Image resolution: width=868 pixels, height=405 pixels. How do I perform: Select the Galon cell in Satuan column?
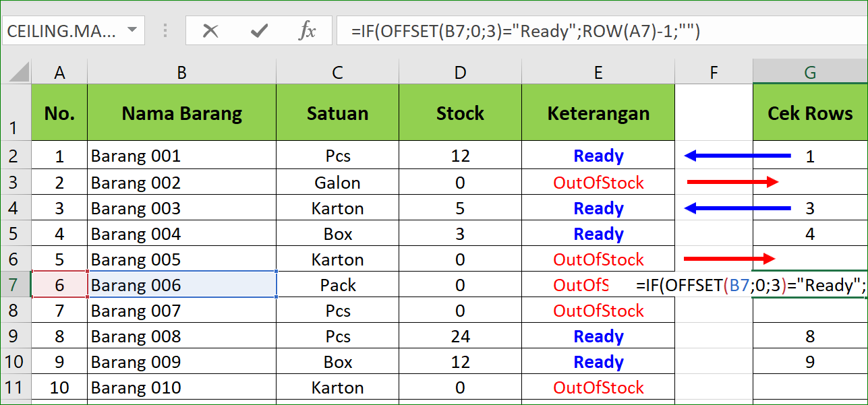click(337, 183)
